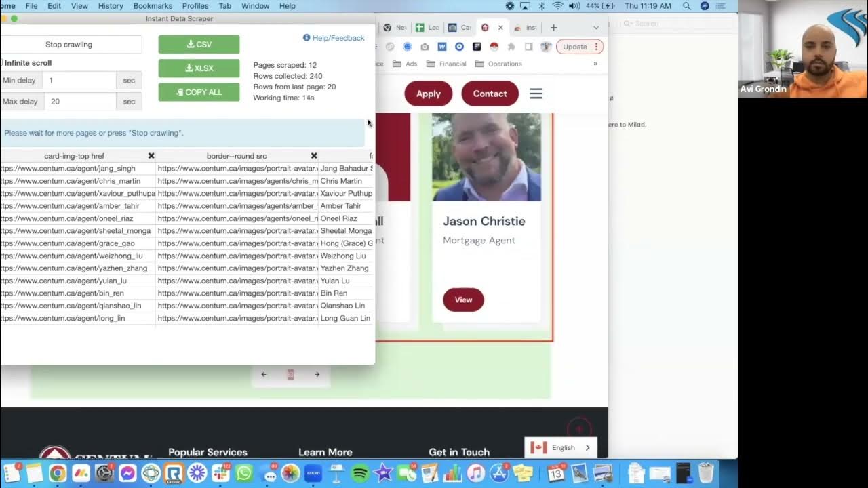View Jason Christie's agent profile

tap(463, 300)
